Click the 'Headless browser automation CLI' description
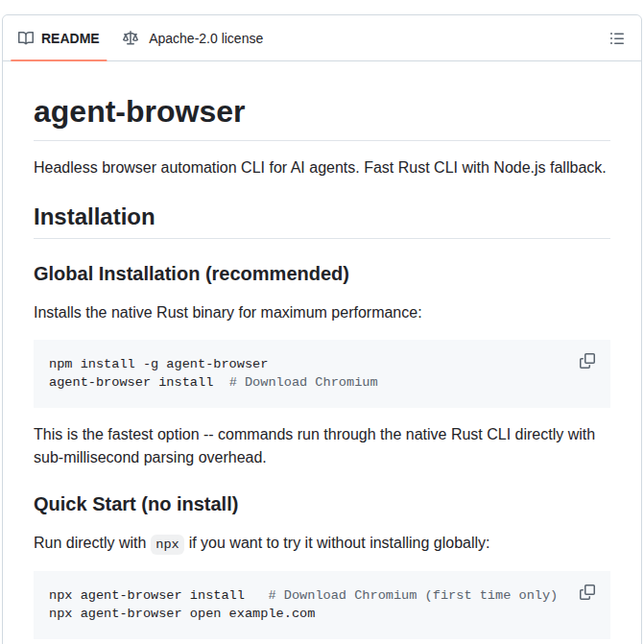This screenshot has height=644, width=644. [320, 168]
